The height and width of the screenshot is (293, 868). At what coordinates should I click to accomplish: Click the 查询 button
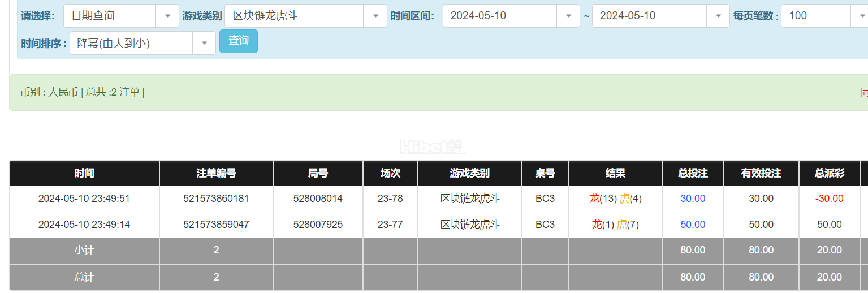(x=239, y=41)
